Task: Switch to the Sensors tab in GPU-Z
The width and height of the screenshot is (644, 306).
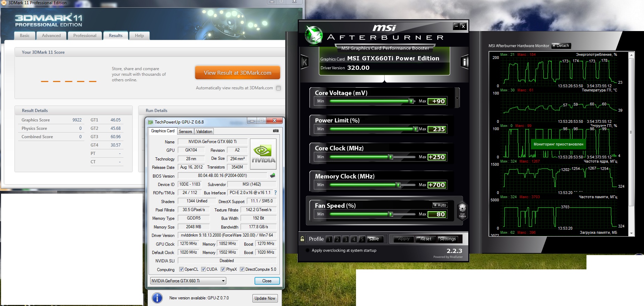Action: click(x=185, y=132)
